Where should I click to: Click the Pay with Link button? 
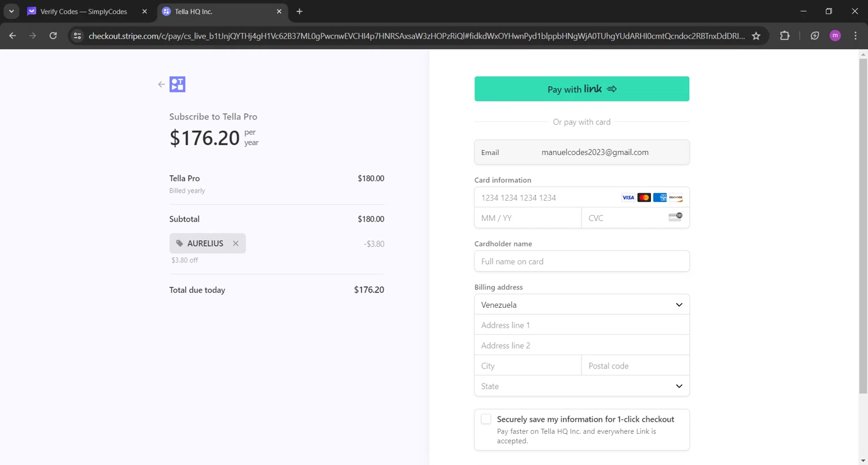(x=582, y=89)
